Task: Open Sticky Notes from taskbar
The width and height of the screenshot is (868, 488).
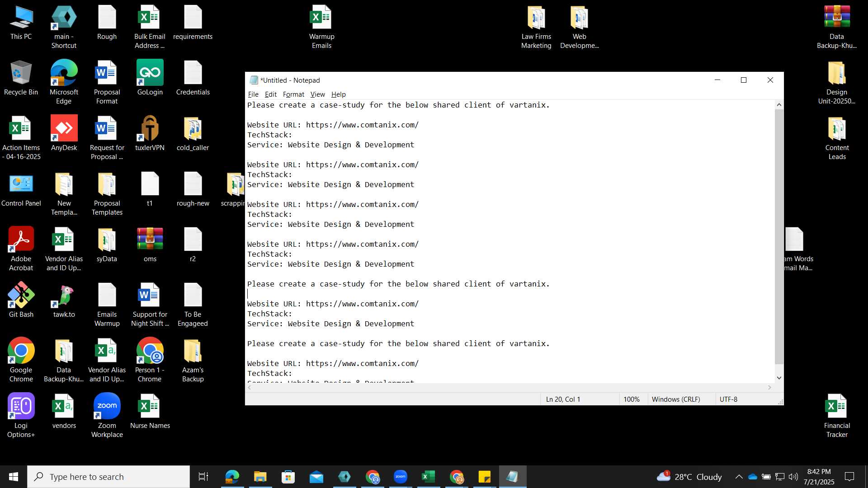Action: [x=484, y=477]
